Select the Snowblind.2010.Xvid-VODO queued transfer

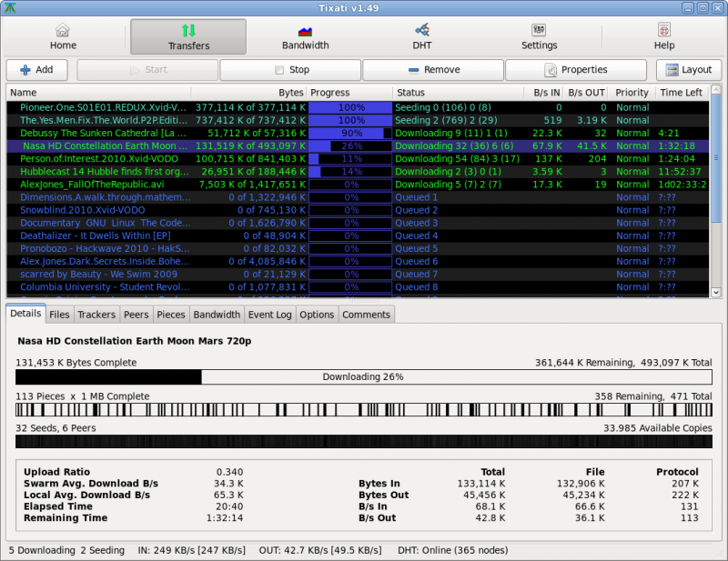pyautogui.click(x=82, y=210)
